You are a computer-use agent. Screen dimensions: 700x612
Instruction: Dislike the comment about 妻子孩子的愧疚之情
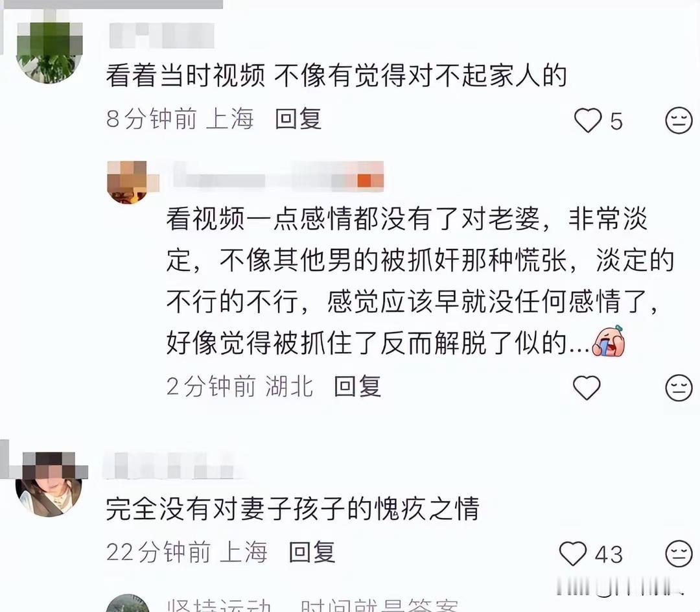679,554
